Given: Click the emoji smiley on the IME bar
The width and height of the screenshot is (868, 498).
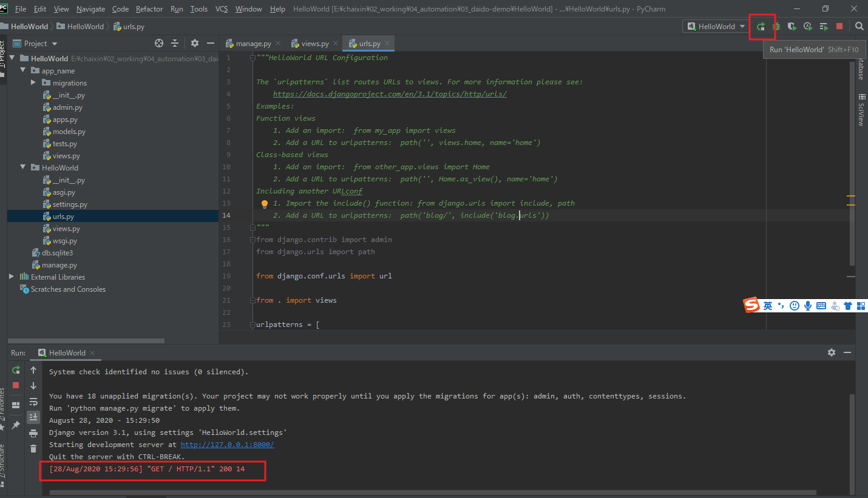Looking at the screenshot, I should click(795, 306).
